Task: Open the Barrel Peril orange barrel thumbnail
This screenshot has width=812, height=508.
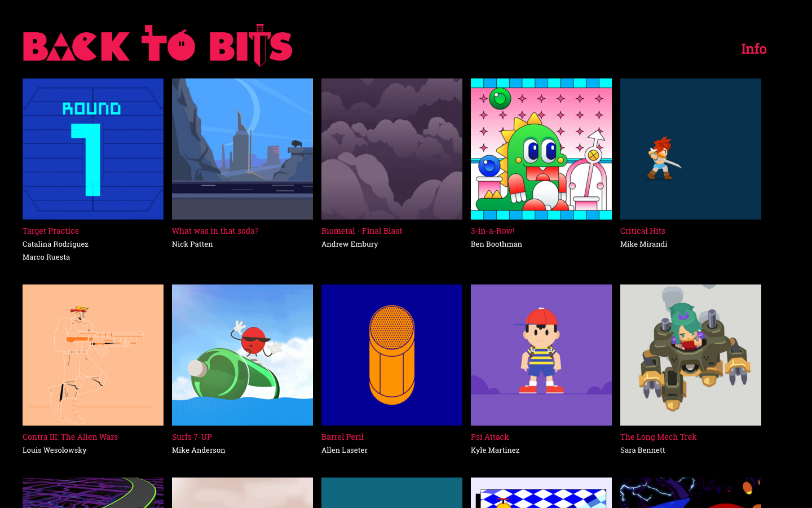Action: click(x=392, y=355)
